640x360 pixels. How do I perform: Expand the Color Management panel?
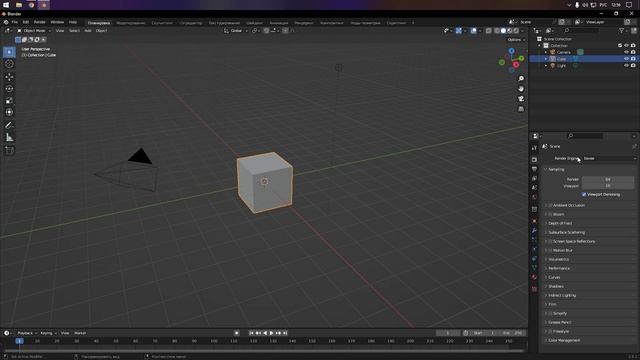(x=564, y=340)
